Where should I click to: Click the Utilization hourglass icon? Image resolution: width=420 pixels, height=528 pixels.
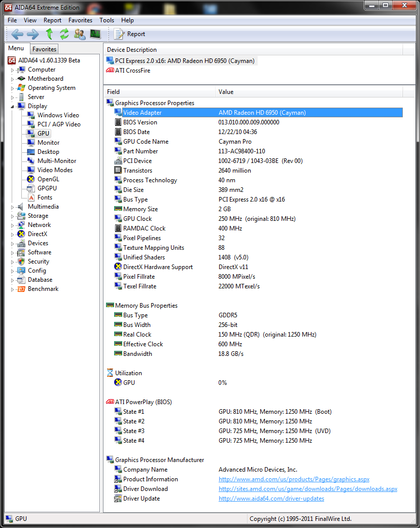[110, 373]
